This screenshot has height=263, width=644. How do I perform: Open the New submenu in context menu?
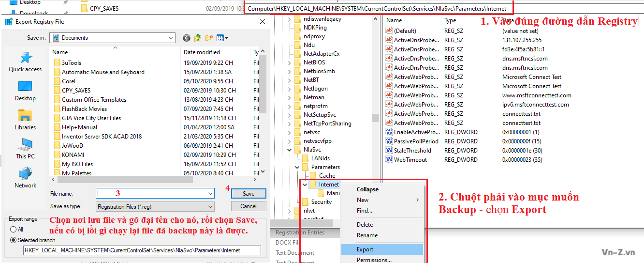click(382, 200)
